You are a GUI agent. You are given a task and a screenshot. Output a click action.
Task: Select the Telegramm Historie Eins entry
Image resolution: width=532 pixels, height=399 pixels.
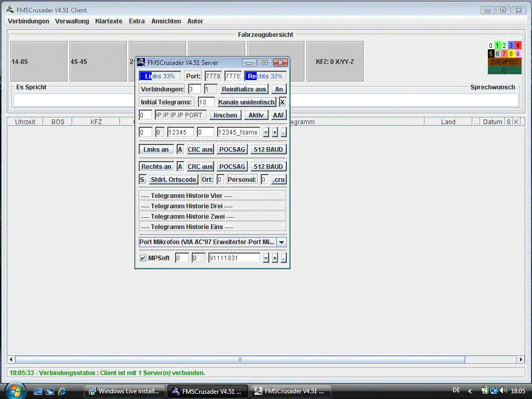[212, 227]
